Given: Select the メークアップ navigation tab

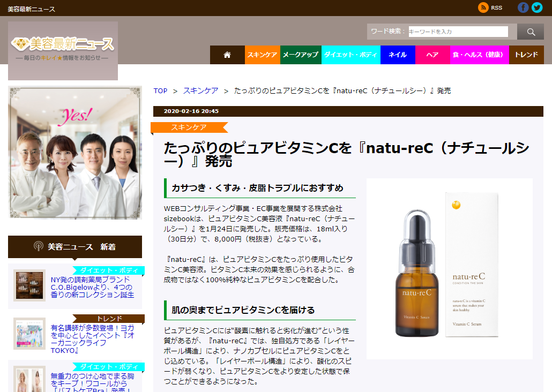Looking at the screenshot, I should [301, 55].
